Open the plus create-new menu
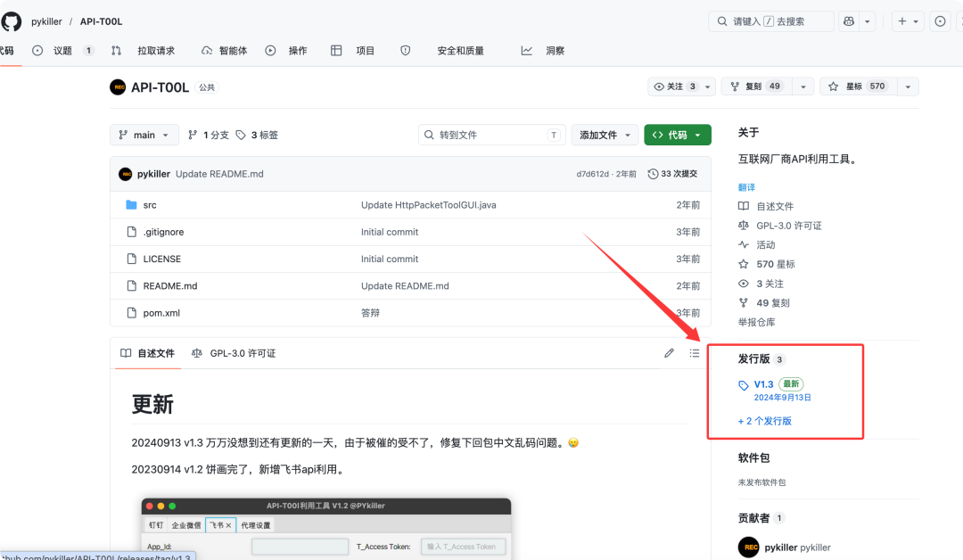This screenshot has height=560, width=963. point(908,21)
